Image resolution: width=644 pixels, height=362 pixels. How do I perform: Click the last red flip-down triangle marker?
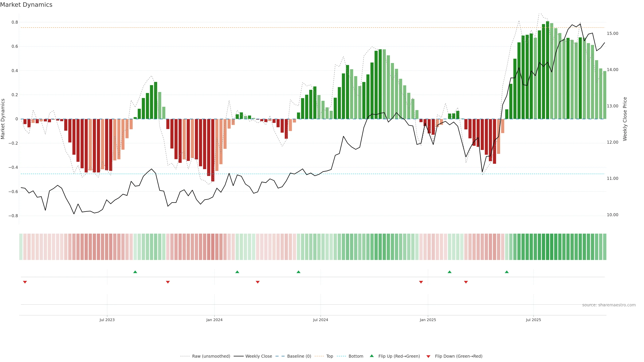click(466, 282)
